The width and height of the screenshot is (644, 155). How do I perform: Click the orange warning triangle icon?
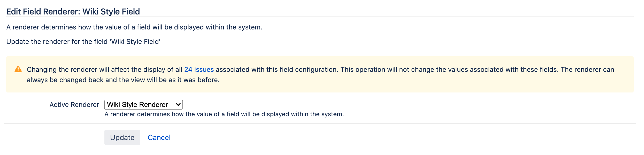[18, 69]
